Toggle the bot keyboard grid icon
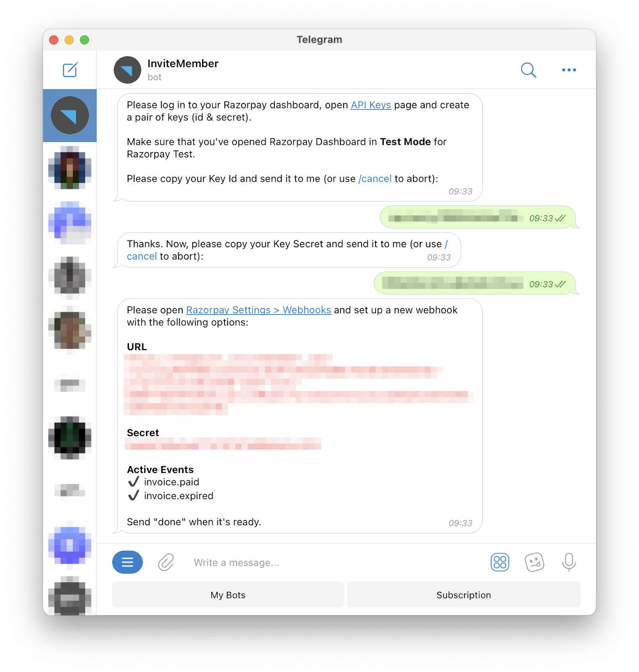The height and width of the screenshot is (672, 639). pyautogui.click(x=500, y=562)
